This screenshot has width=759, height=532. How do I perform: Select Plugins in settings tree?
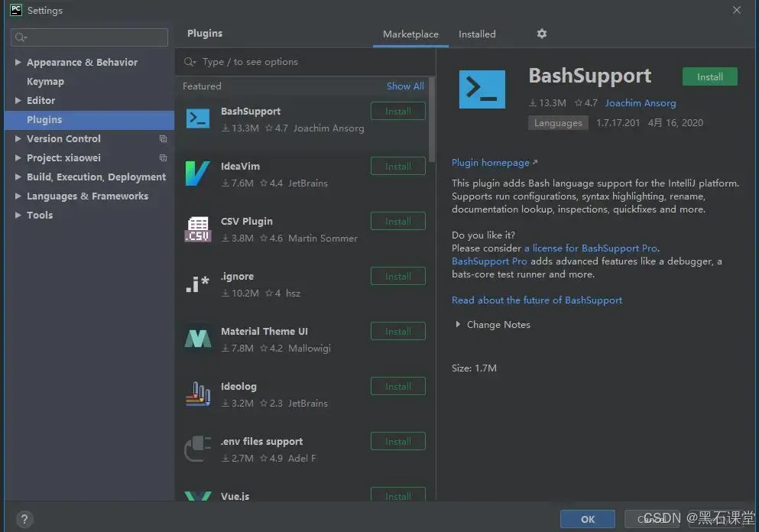click(89, 119)
